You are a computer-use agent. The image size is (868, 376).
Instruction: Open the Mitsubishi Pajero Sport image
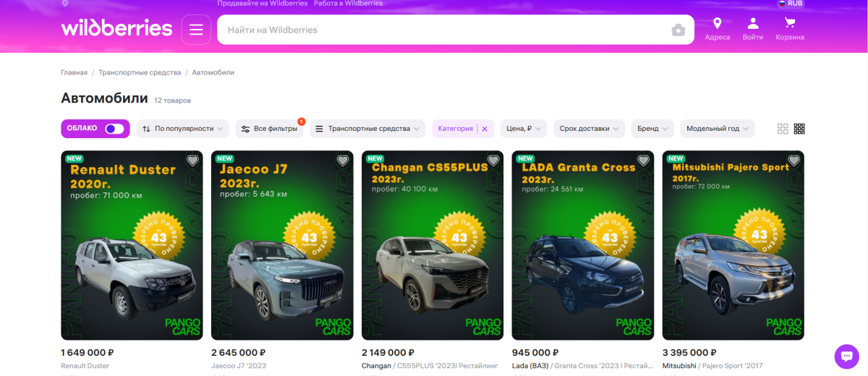[733, 245]
